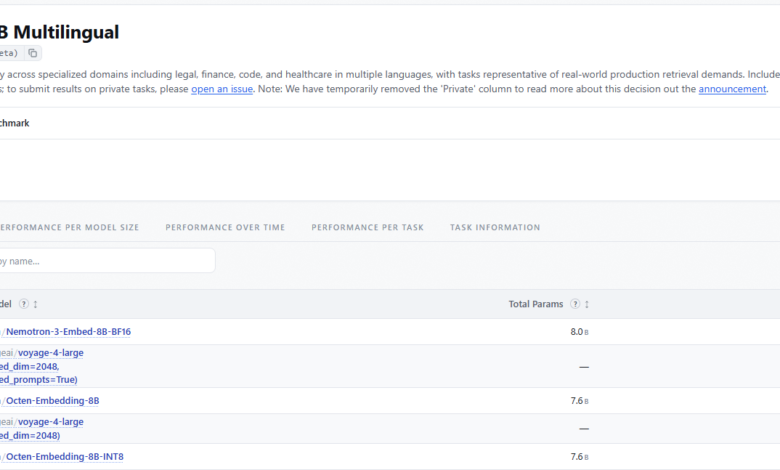The image size is (780, 470).
Task: Show help for the Model column
Action: pyautogui.click(x=23, y=304)
